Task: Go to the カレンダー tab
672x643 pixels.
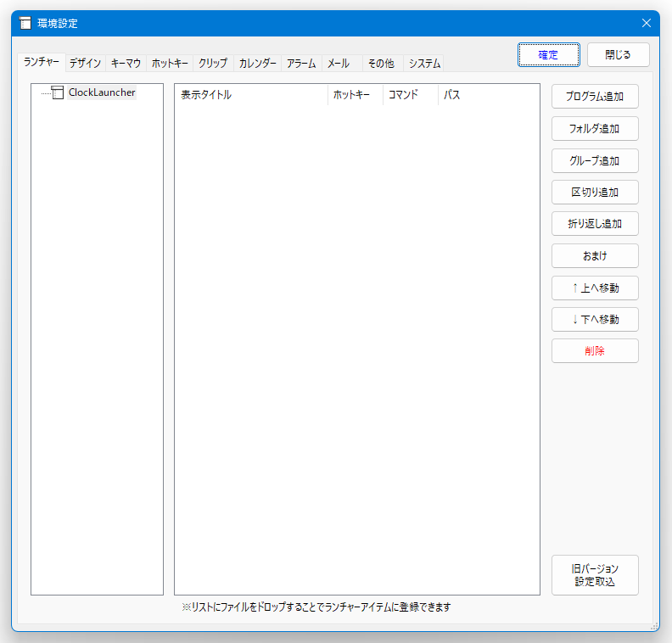Action: [x=258, y=64]
